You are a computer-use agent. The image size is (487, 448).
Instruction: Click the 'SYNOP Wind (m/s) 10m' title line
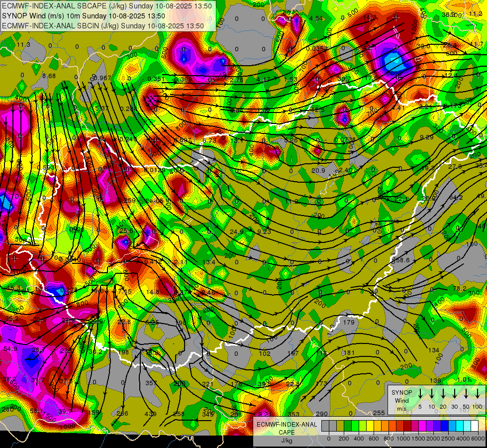pyautogui.click(x=83, y=16)
